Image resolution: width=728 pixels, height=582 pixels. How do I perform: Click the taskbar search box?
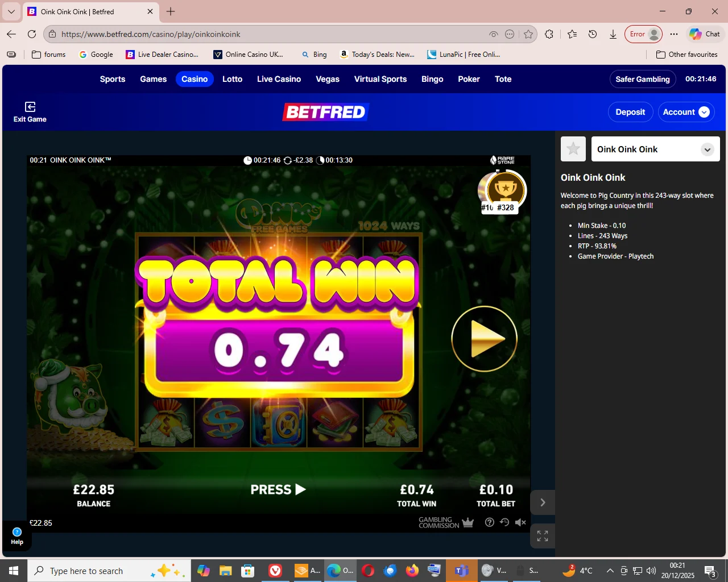(109, 571)
